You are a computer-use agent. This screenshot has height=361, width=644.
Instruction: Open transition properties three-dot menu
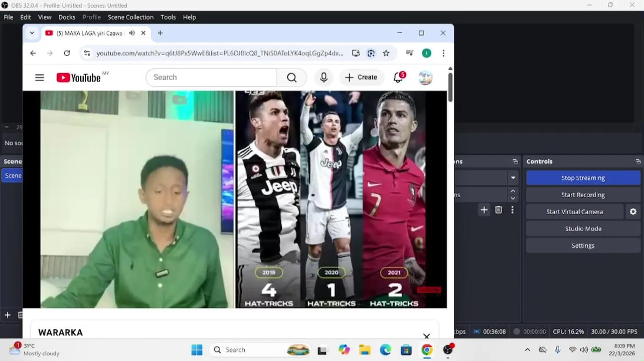coord(512,210)
